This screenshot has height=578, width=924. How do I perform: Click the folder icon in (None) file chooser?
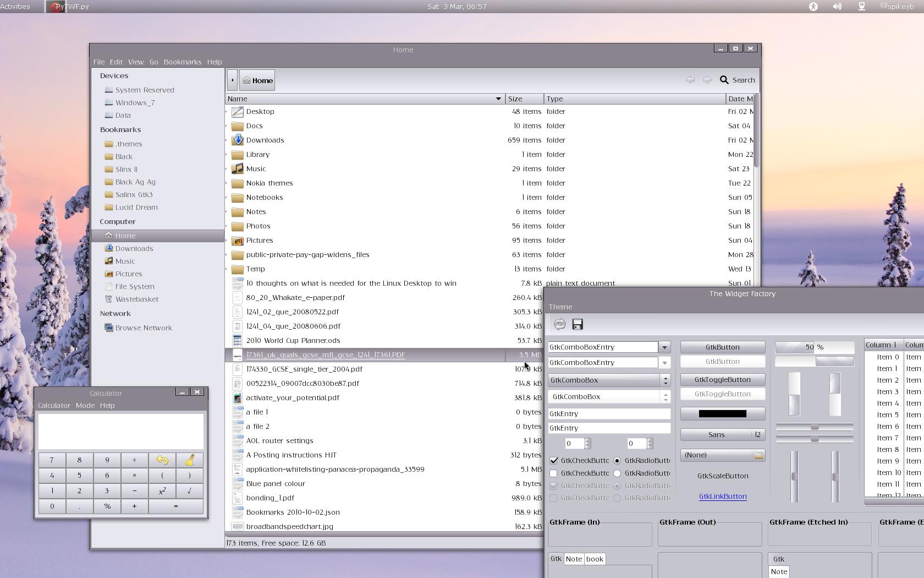pos(758,455)
